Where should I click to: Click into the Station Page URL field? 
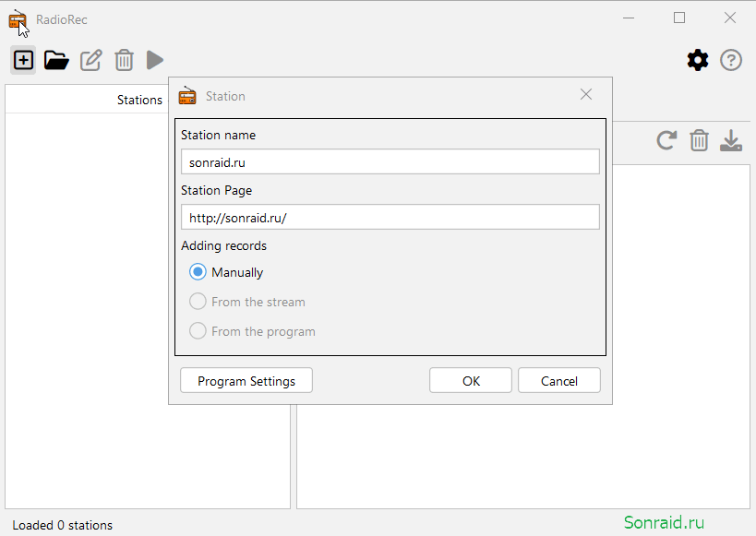tap(390, 218)
